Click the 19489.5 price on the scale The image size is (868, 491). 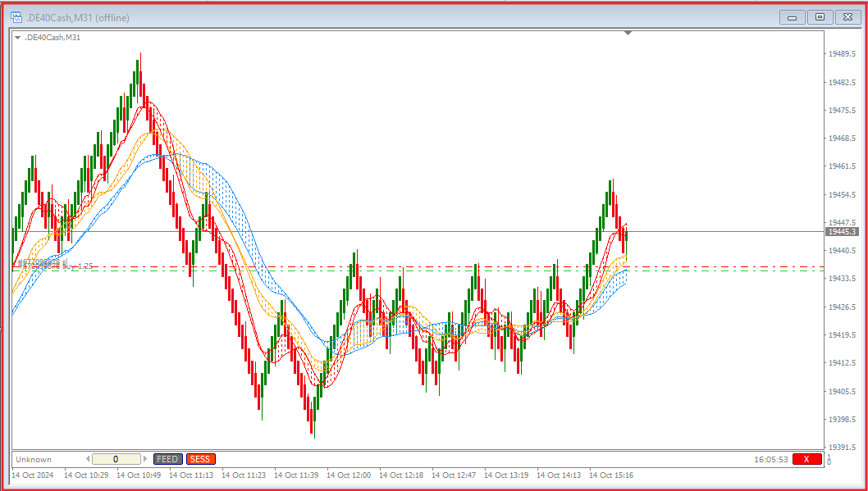[x=844, y=55]
